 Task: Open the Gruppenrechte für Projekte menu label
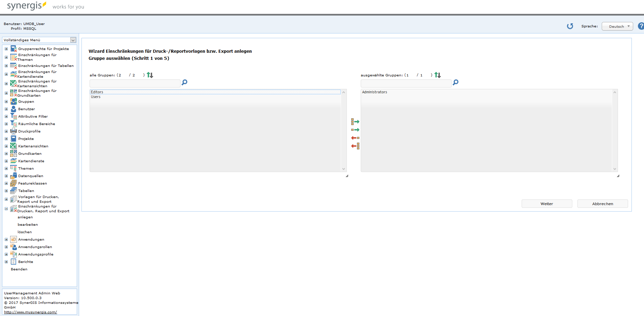click(x=44, y=49)
